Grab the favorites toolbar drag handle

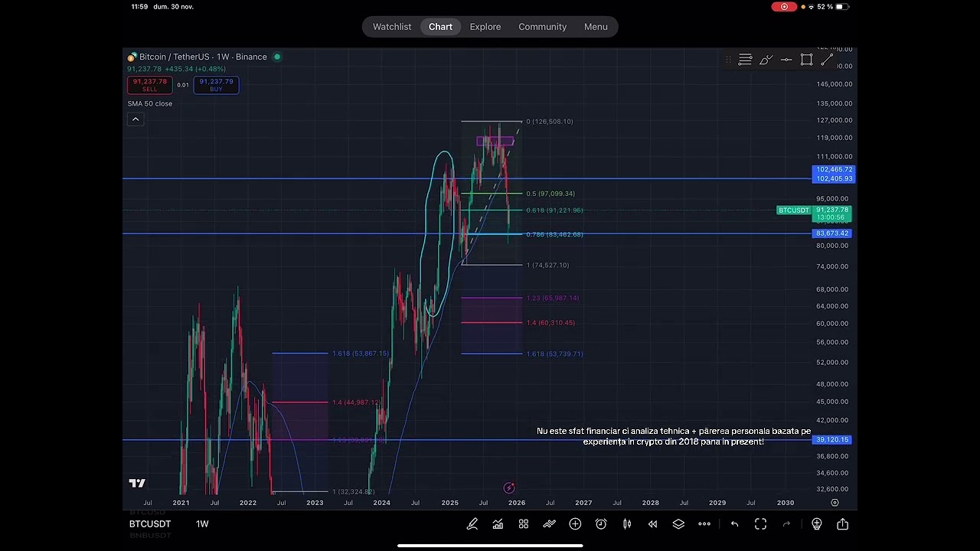click(x=728, y=60)
